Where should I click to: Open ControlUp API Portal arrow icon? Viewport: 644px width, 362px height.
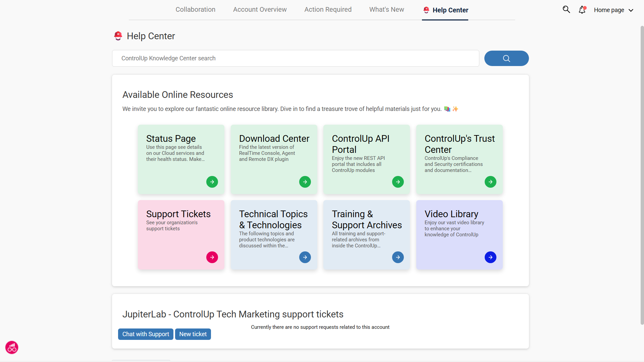398,182
